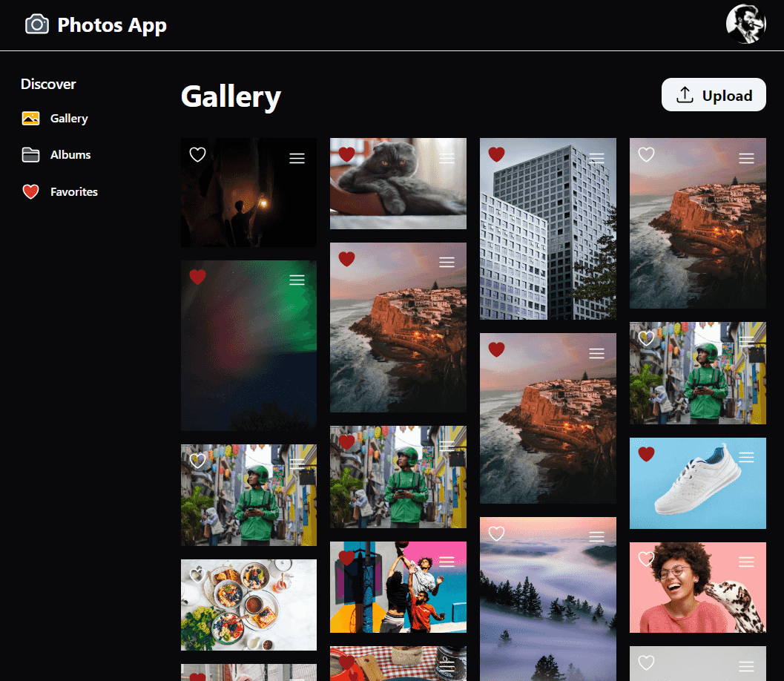Favorite the white sneaker photo
Screen dimensions: 784x681
pos(646,455)
